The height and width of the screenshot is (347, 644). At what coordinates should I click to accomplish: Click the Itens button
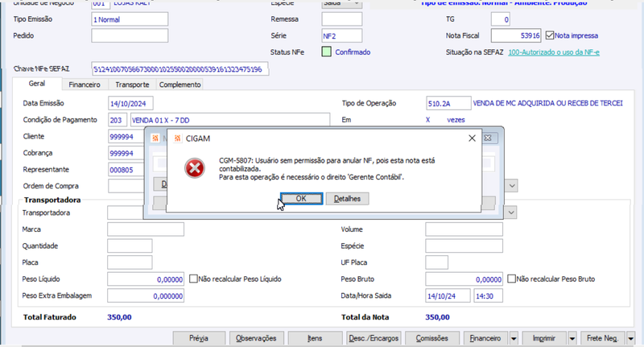click(x=315, y=338)
